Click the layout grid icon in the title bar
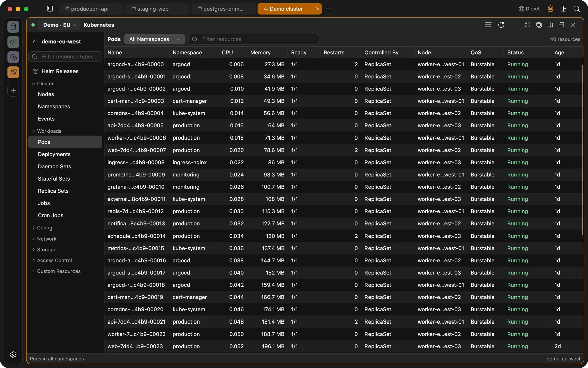This screenshot has height=368, width=588. click(x=563, y=9)
